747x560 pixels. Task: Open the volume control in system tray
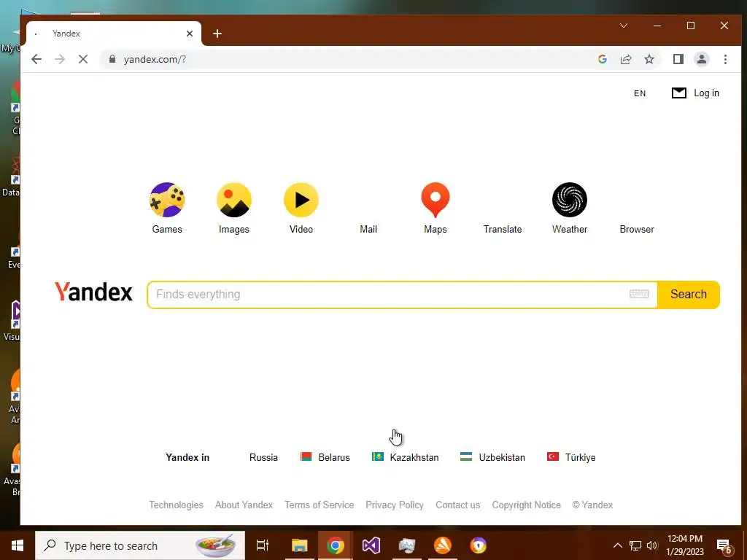click(x=652, y=545)
